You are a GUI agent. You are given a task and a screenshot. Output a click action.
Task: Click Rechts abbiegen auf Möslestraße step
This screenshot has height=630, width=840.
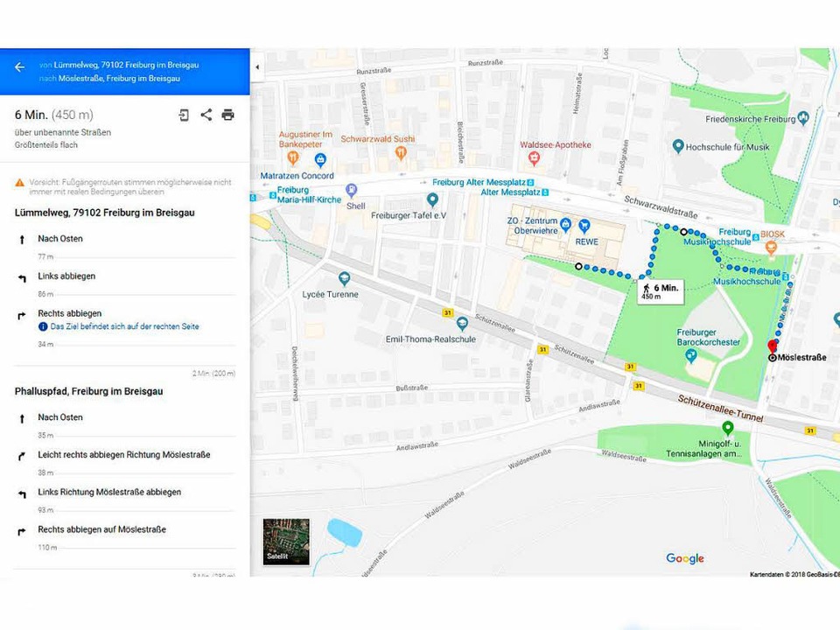coord(125,529)
